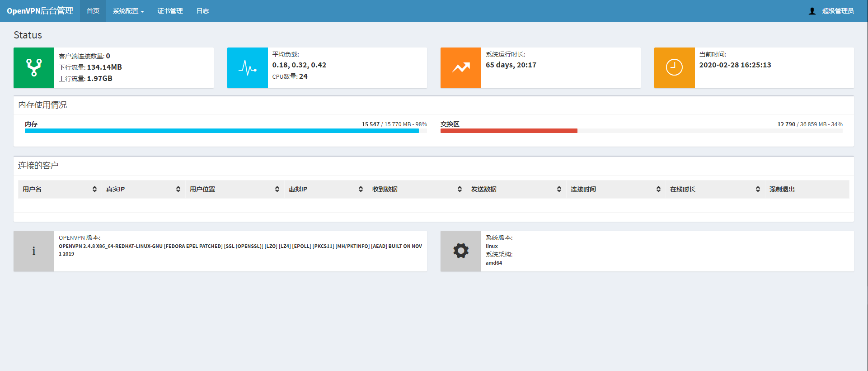Click the 内存使用情况 panel title
868x371 pixels.
coord(42,105)
